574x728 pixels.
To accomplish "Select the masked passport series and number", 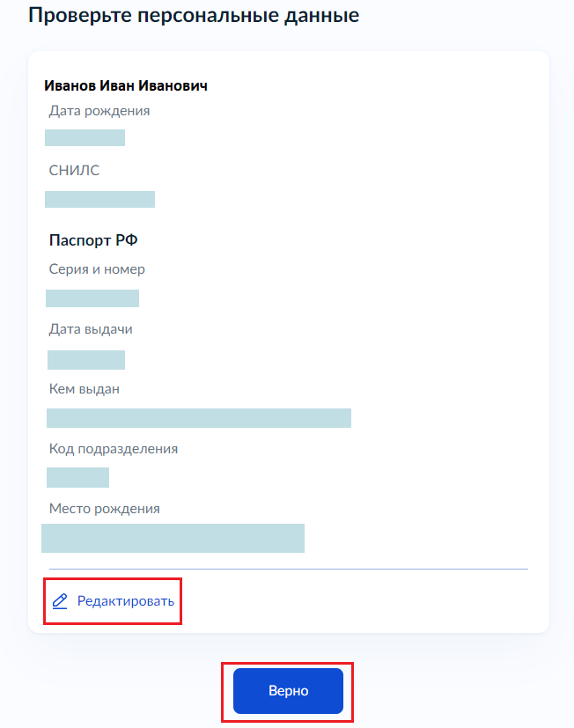I will [92, 298].
